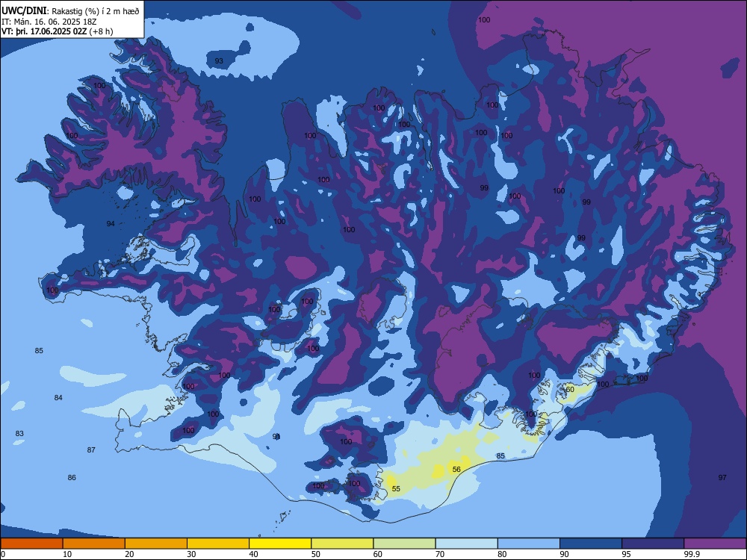This screenshot has width=747, height=560.
Task: Click the "50" label on the legend scale
Action: click(x=316, y=554)
